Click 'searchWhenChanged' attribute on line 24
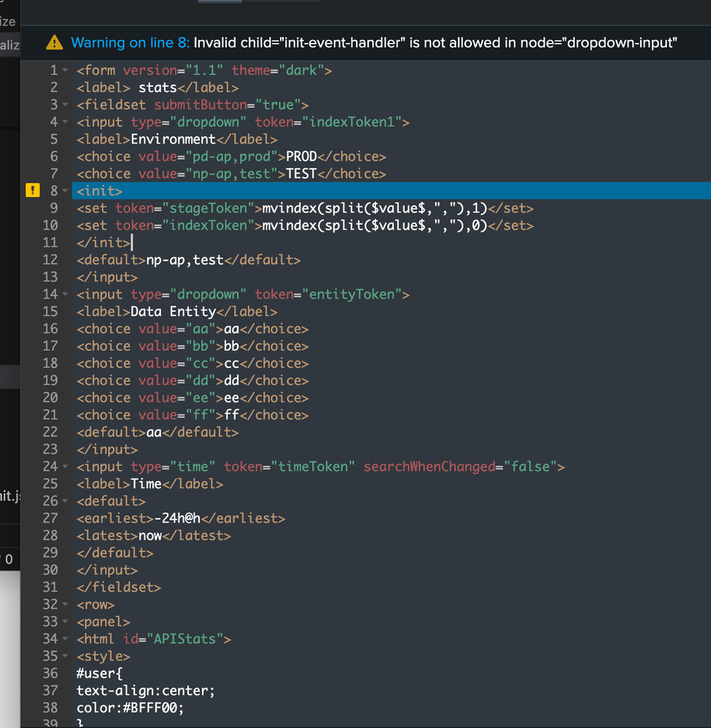 [430, 466]
